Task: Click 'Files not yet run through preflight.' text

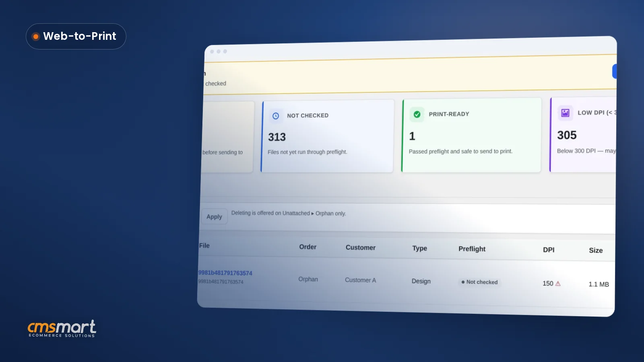Action: click(307, 152)
